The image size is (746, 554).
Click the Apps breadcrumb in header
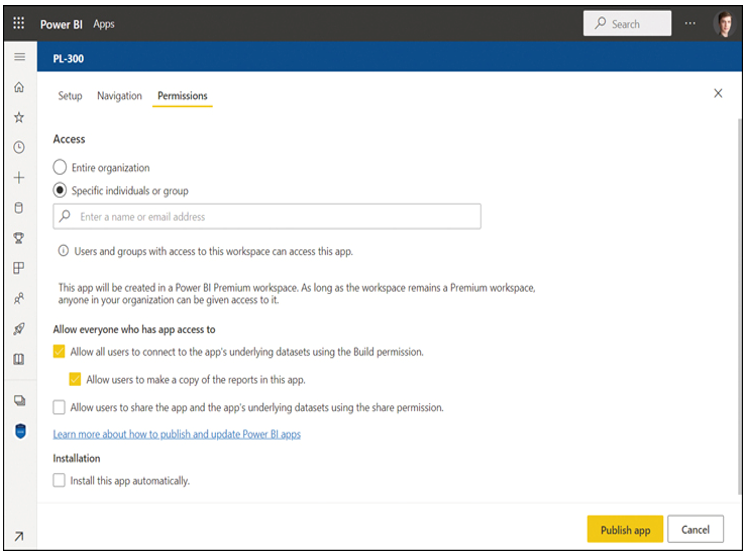tap(104, 24)
